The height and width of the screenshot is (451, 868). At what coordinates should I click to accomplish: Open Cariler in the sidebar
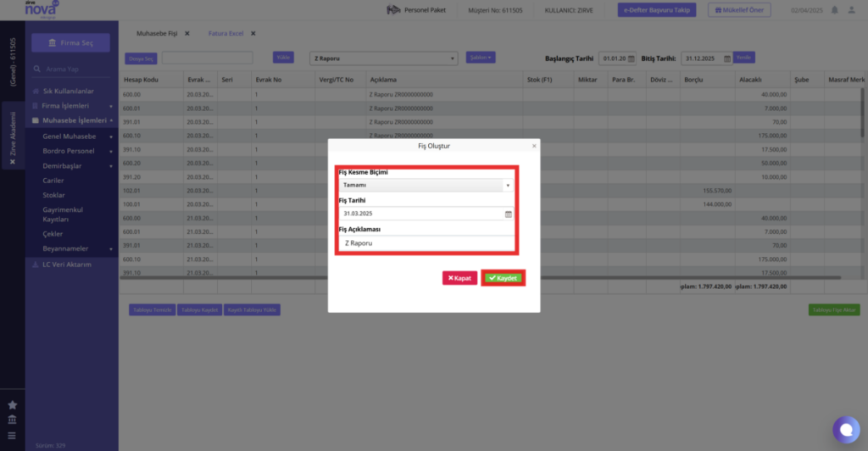(x=53, y=181)
